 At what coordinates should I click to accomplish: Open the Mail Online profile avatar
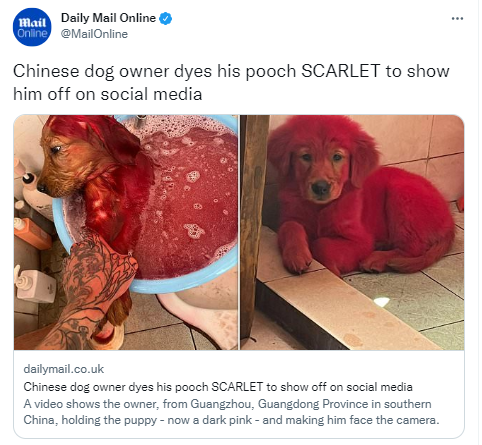point(32,27)
